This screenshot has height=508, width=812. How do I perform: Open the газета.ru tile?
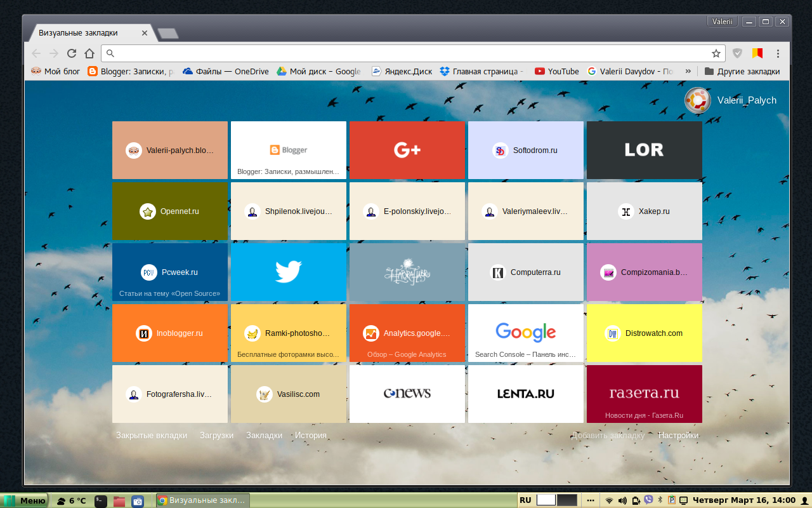click(x=645, y=394)
